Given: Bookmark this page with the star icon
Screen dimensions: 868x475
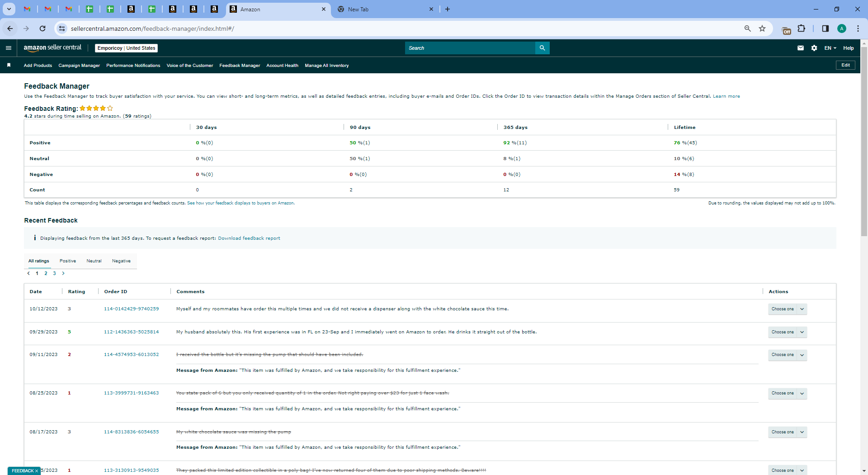Looking at the screenshot, I should (x=763, y=28).
